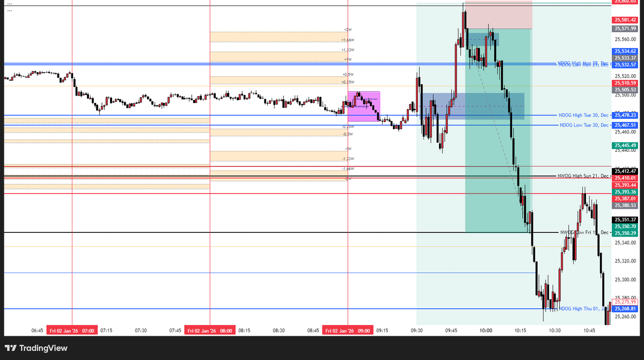Open the lower chart pane's ellipsis menu
This screenshot has height=360, width=644.
[x=9, y=11]
